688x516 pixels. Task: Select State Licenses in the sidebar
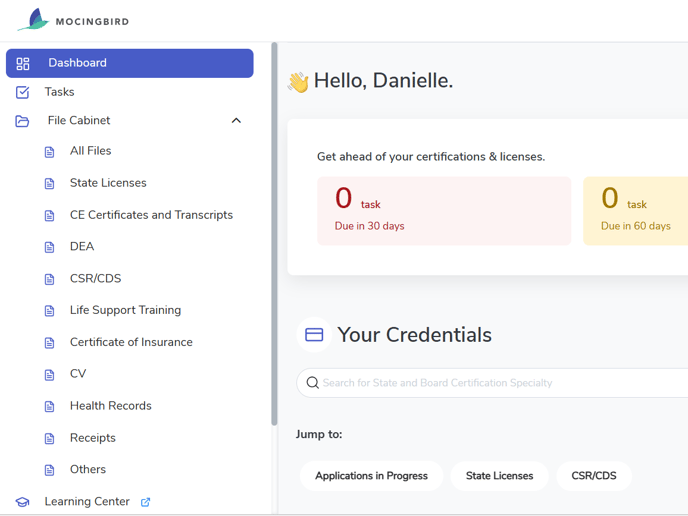108,183
